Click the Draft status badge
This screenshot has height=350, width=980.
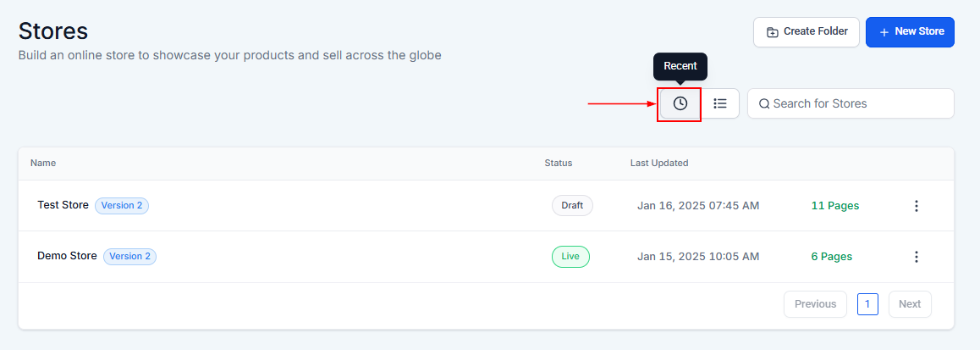[572, 206]
